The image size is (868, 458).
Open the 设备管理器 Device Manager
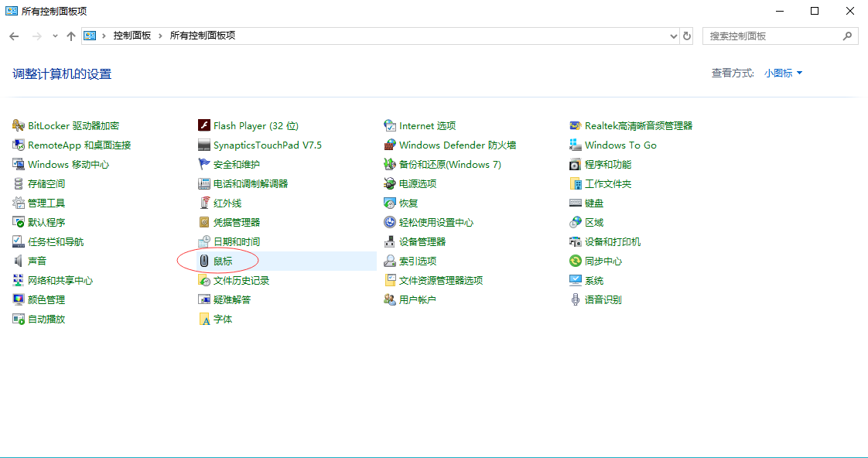pyautogui.click(x=424, y=241)
